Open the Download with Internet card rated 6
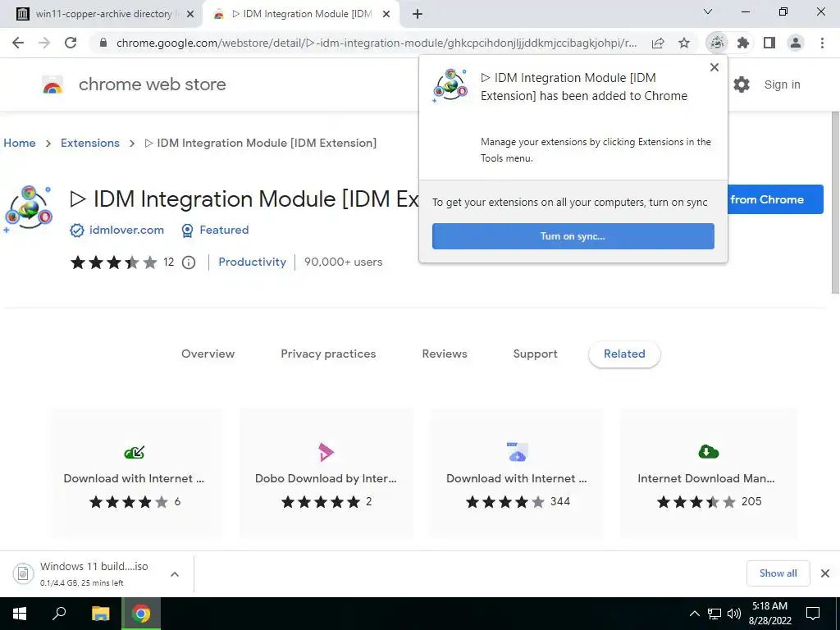 click(x=134, y=472)
